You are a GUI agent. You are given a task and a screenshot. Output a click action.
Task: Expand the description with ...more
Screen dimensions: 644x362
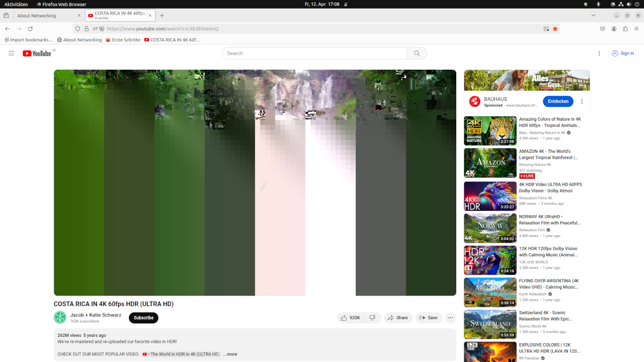point(230,354)
